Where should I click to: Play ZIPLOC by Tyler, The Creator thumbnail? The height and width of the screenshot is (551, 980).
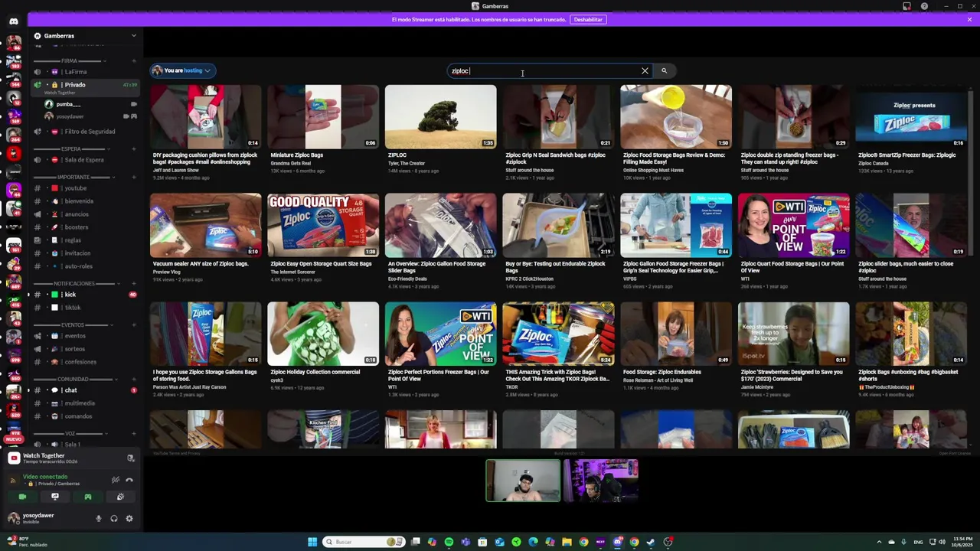click(440, 116)
